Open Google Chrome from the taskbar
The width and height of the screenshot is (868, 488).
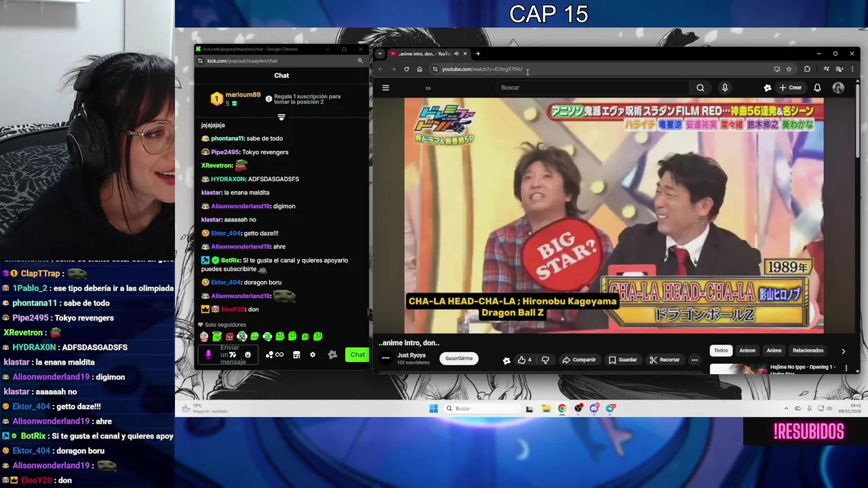[562, 408]
